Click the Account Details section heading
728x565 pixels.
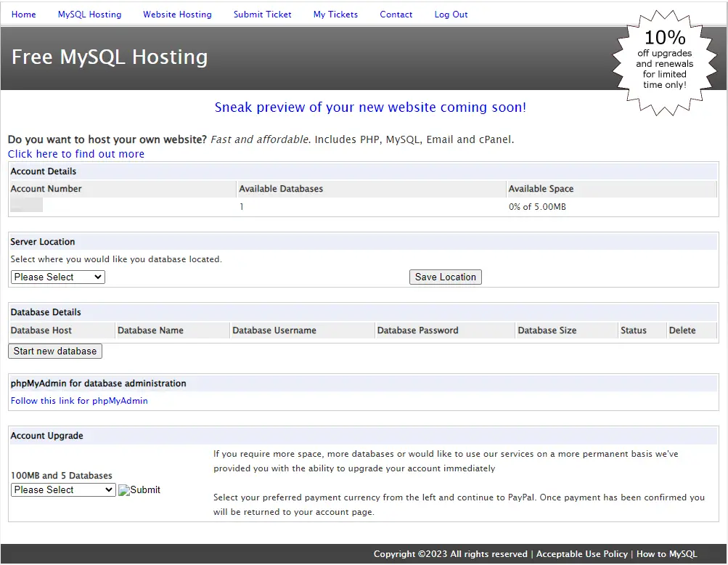43,171
